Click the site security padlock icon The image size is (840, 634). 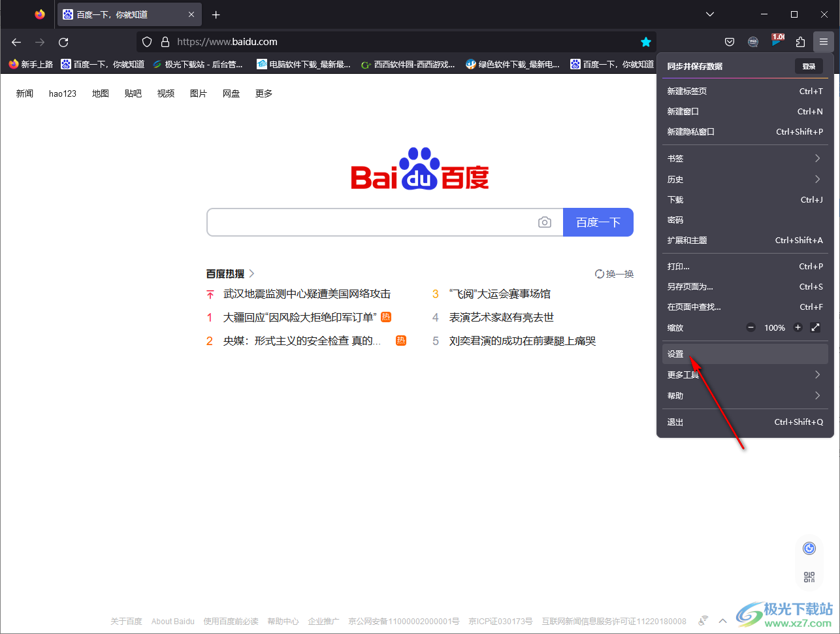click(165, 42)
